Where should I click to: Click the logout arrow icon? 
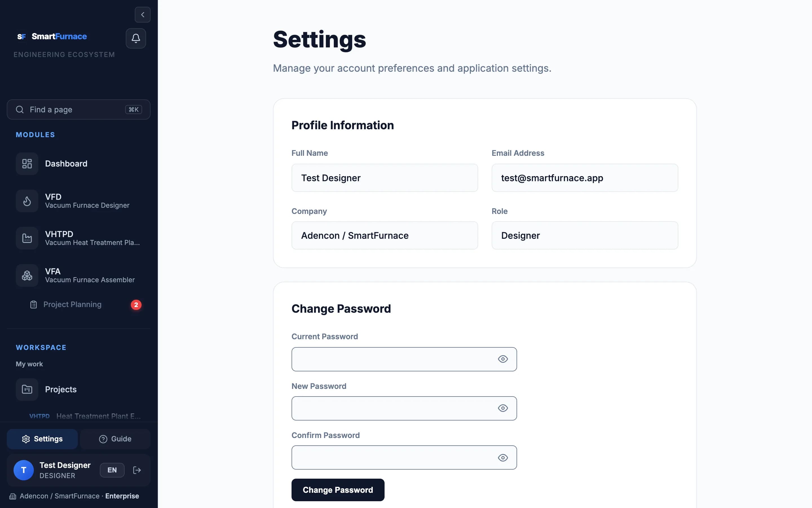pos(137,470)
